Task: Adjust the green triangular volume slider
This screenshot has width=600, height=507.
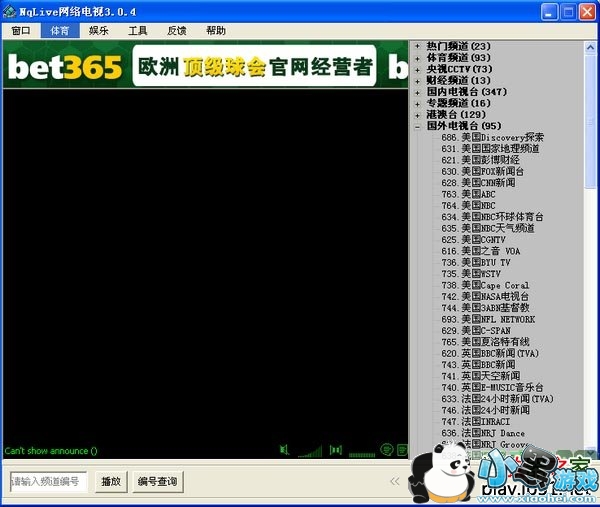Action: pyautogui.click(x=310, y=451)
